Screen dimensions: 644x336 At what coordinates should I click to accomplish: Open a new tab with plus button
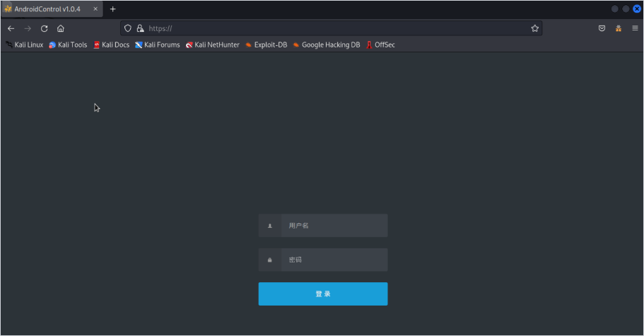pyautogui.click(x=112, y=9)
